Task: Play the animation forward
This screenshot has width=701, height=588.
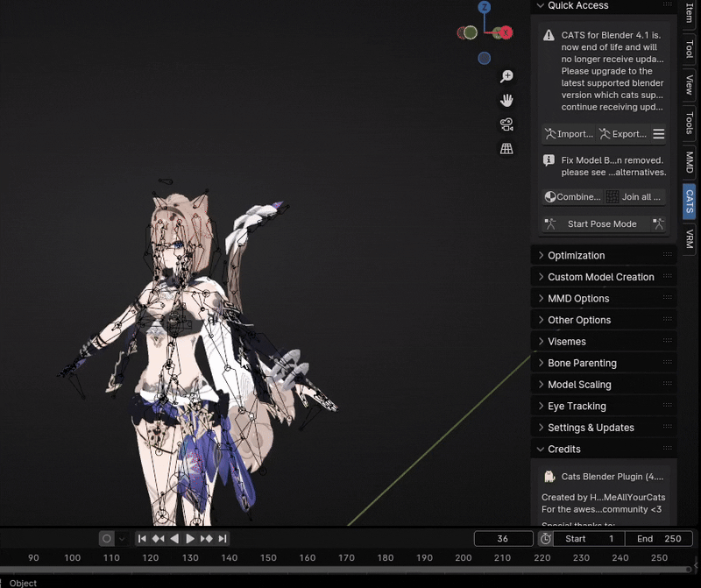Action: pyautogui.click(x=190, y=539)
